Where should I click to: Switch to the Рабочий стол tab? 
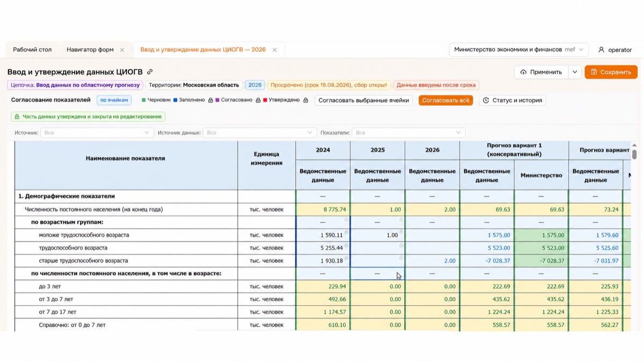click(32, 50)
